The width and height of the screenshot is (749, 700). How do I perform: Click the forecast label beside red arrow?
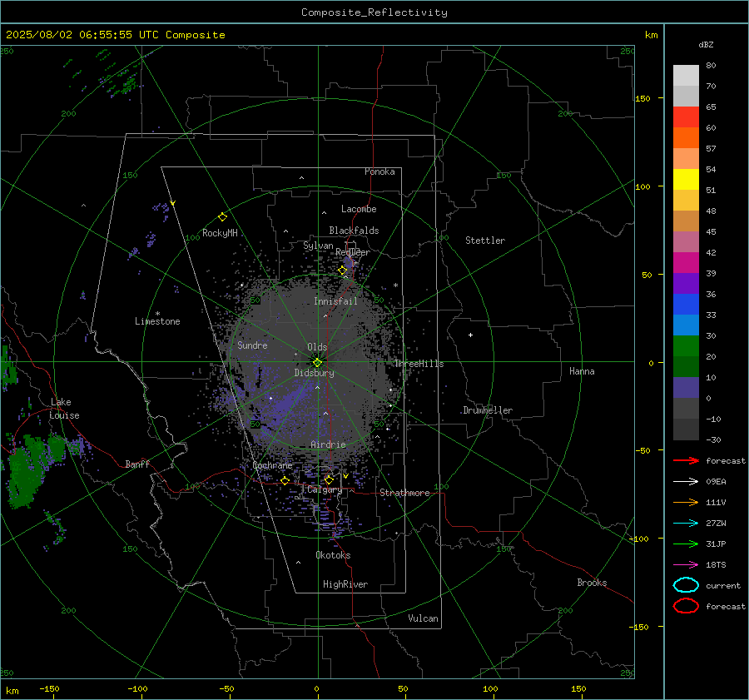[x=726, y=460]
